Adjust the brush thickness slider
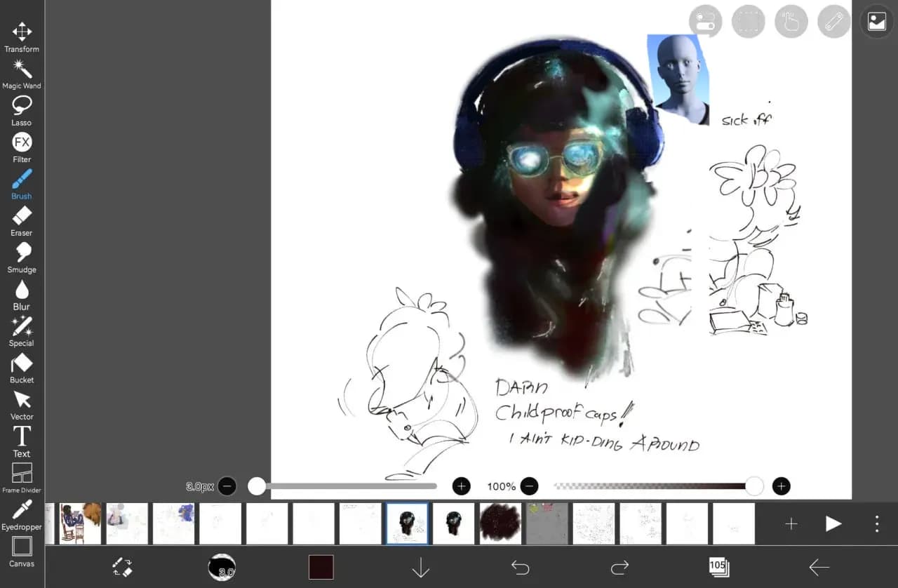898x588 pixels. [344, 486]
